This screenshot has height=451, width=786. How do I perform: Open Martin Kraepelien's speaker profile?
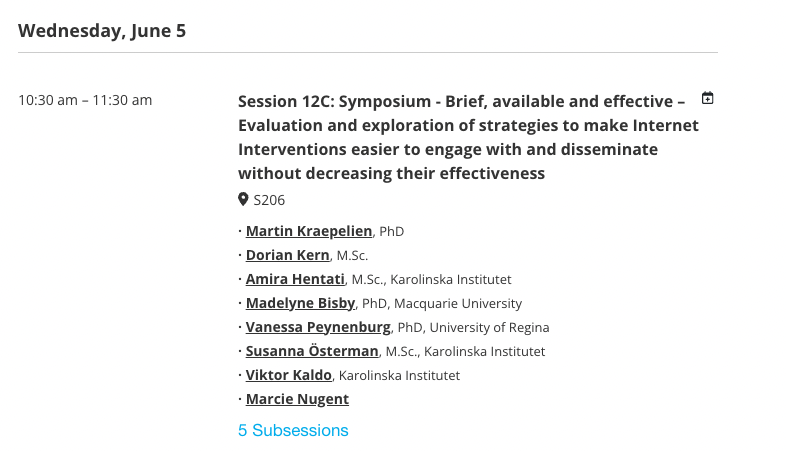(x=309, y=231)
